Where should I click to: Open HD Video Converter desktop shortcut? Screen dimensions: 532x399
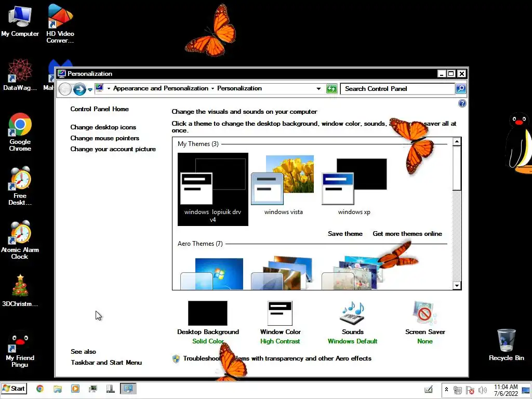pyautogui.click(x=60, y=24)
